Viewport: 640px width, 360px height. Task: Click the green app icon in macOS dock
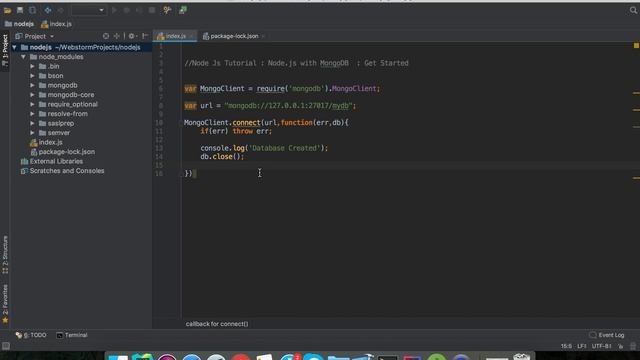point(437,358)
